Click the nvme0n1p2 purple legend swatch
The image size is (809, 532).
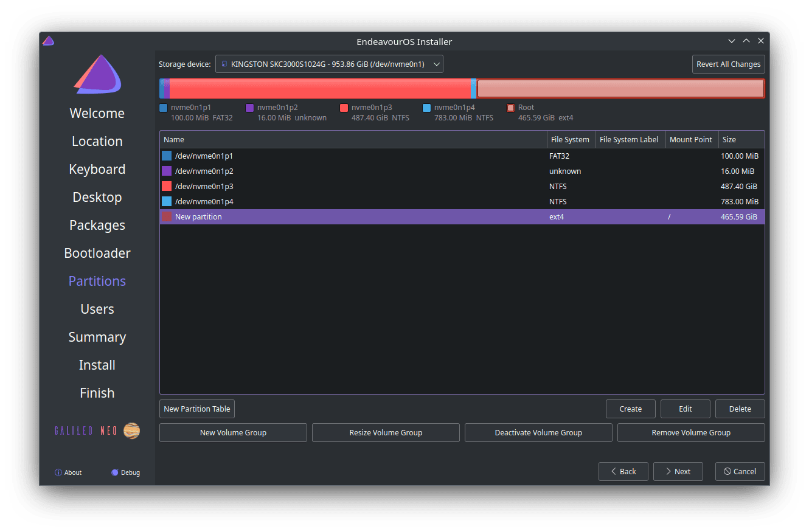point(249,108)
